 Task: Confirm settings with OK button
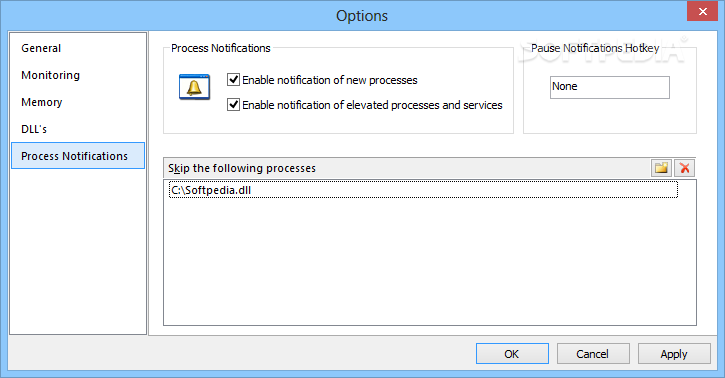point(512,354)
